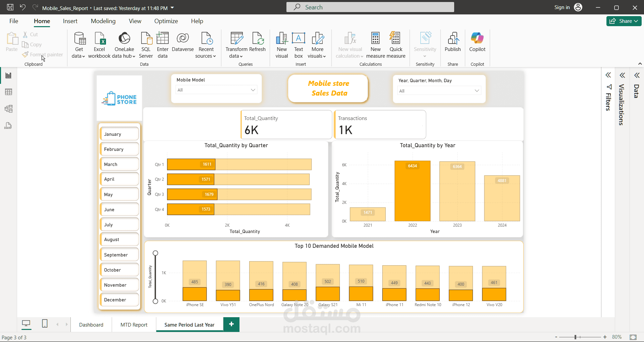Open the Help ribbon tab
Viewport: 644px width, 342px height.
(x=197, y=21)
